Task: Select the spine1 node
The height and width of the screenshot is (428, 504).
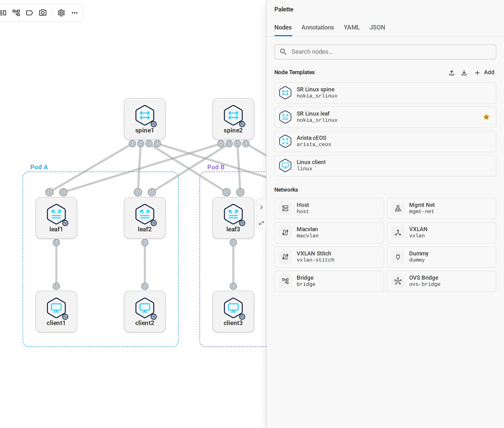Action: click(x=145, y=119)
